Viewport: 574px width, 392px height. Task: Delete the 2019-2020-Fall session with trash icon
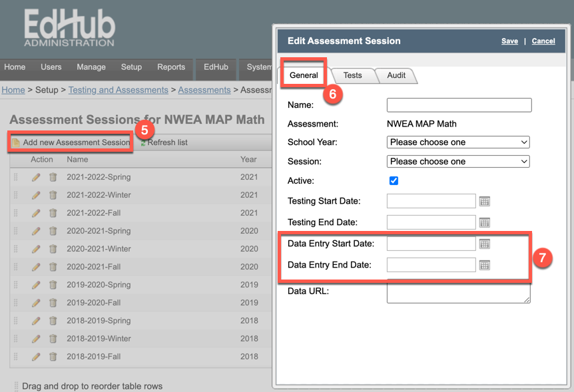[x=53, y=303]
